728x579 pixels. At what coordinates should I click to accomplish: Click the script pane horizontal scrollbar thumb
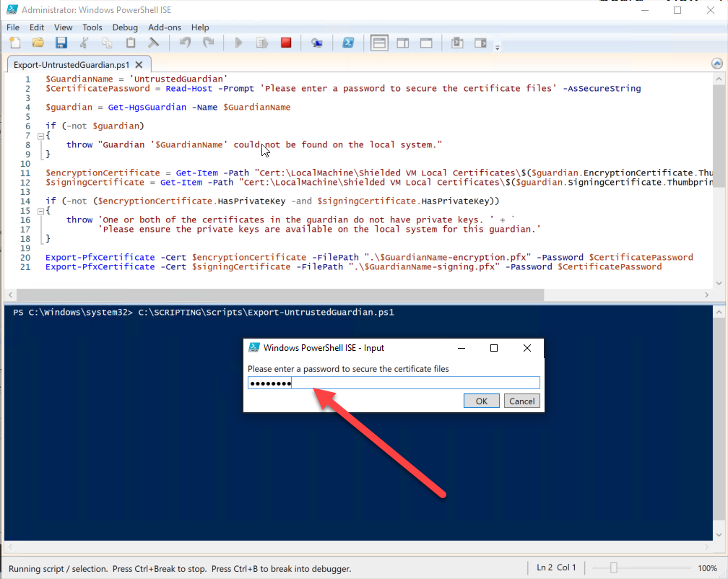coord(280,295)
